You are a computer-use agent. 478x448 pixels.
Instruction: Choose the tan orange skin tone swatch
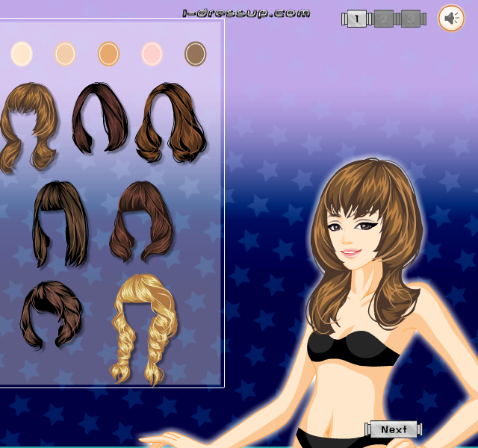point(108,54)
